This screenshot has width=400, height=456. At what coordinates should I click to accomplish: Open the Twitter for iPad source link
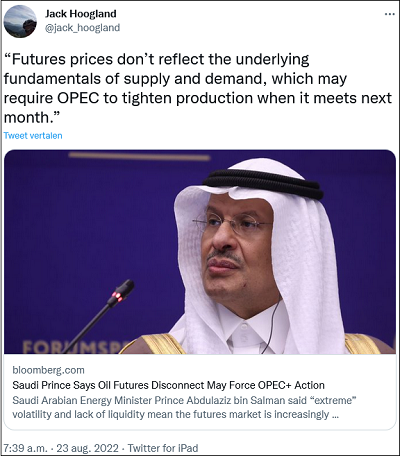(163, 448)
